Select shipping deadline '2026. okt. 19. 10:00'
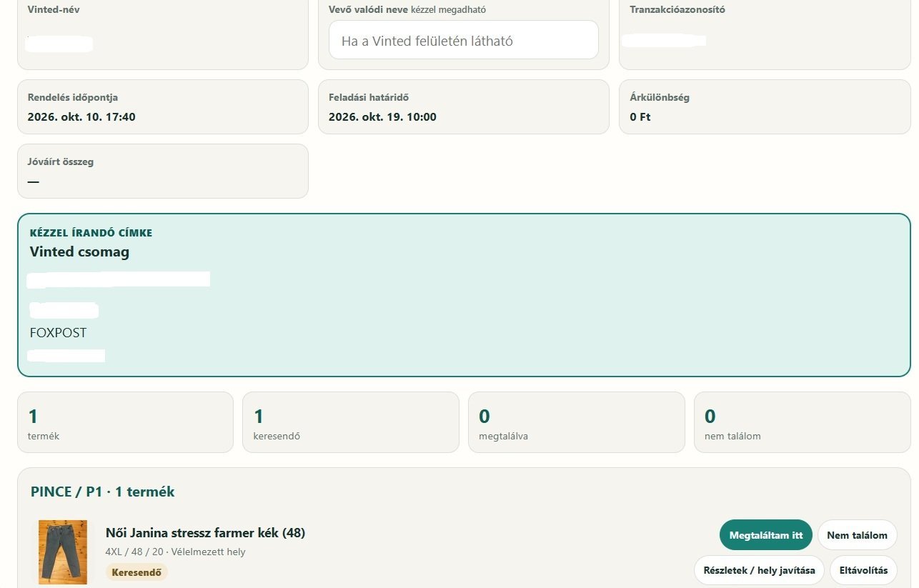 coord(382,117)
